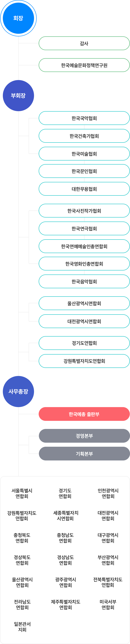The height and width of the screenshot is (644, 130).
Task: Click 서울특별시 연합회 in the grid
Action: 22,493
